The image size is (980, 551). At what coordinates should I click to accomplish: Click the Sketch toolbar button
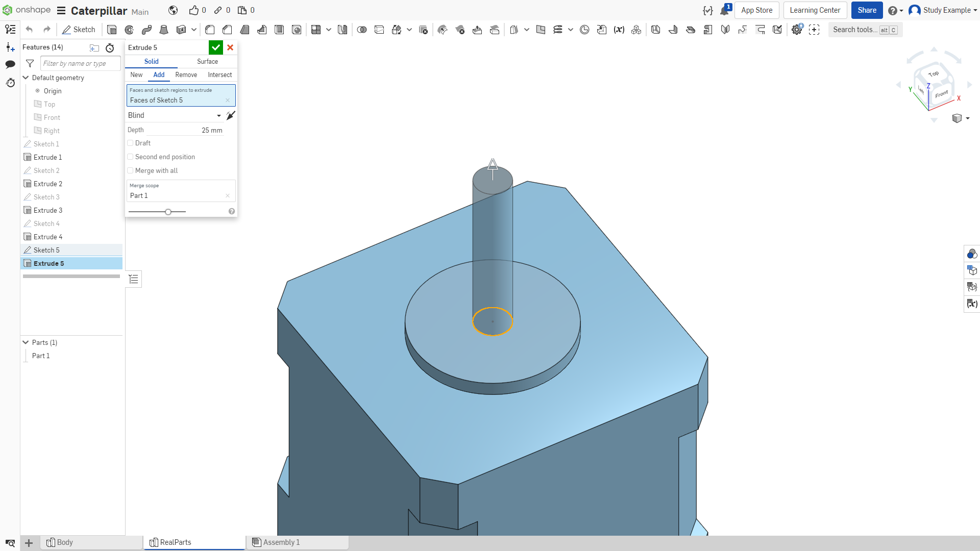click(x=79, y=30)
